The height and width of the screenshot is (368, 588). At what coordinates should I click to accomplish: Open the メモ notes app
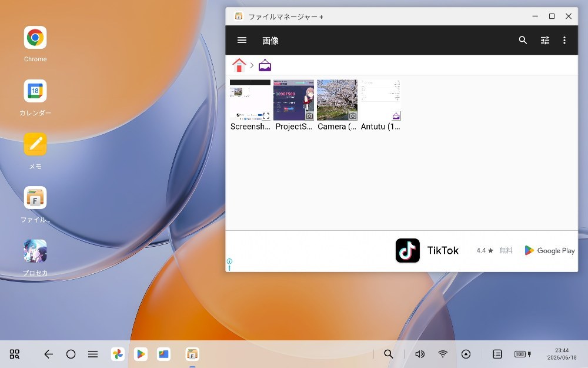(35, 144)
